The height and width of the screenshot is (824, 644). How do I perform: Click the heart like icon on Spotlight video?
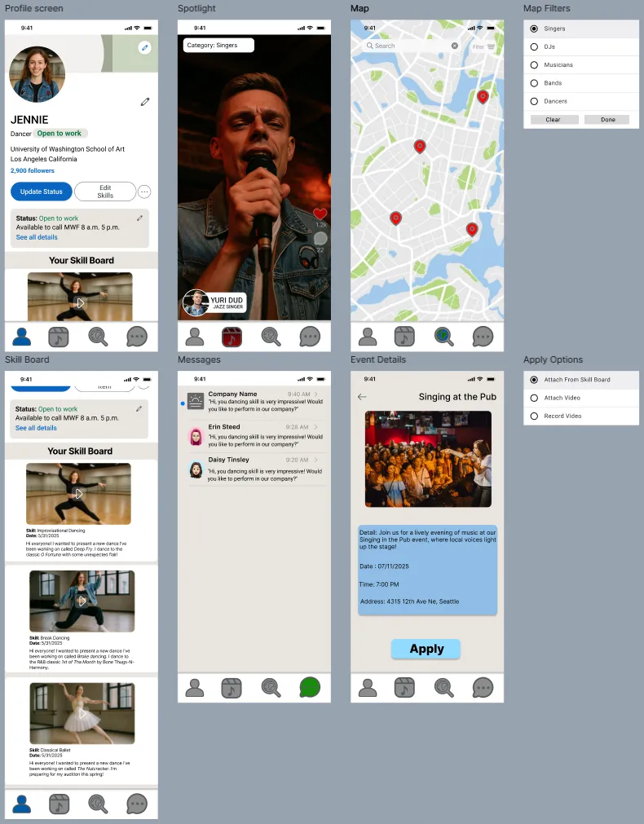point(320,214)
